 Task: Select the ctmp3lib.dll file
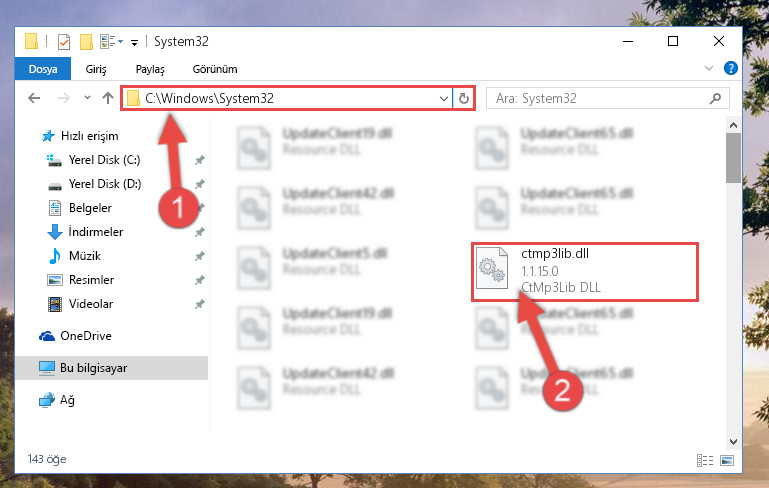585,271
